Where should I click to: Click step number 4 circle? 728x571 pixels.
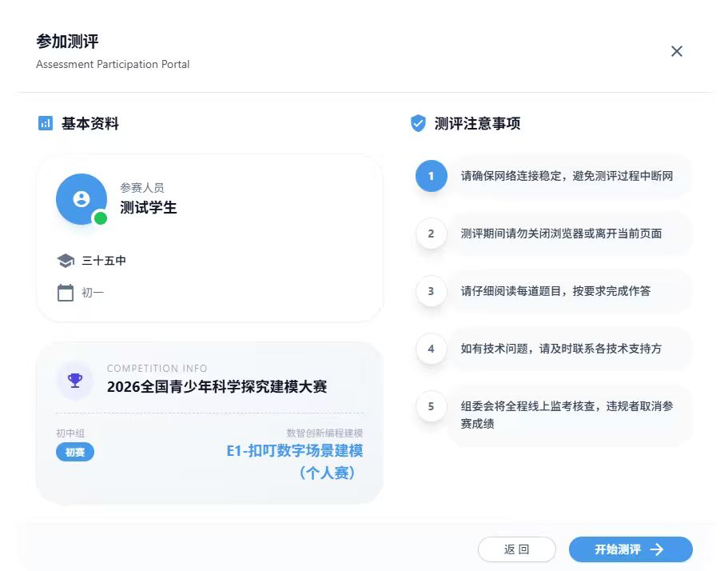point(432,349)
